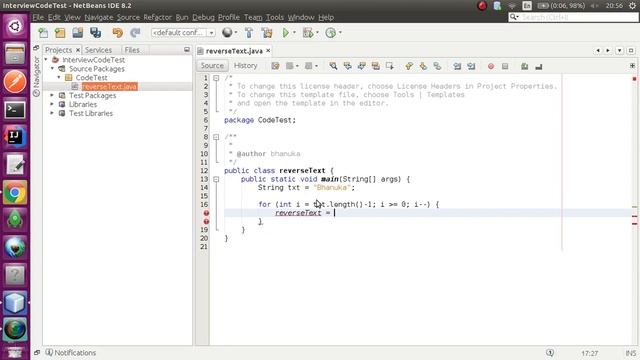640x360 pixels.
Task: Collapse the Source Packages node
Action: point(52,69)
